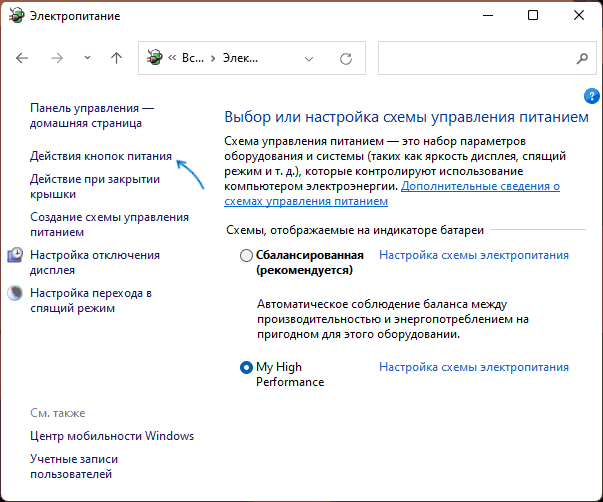Focus the control panel search box
603x502 pixels.
coord(487,58)
